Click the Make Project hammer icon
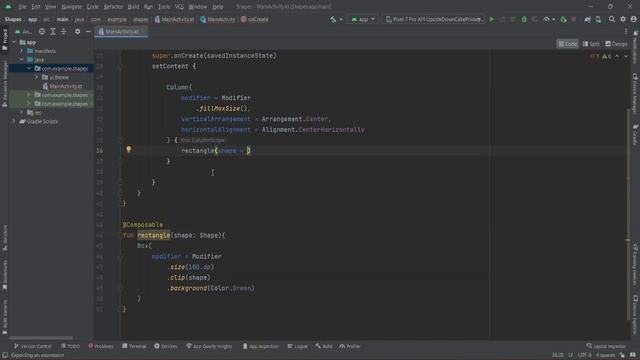This screenshot has width=640, height=360. (x=333, y=19)
